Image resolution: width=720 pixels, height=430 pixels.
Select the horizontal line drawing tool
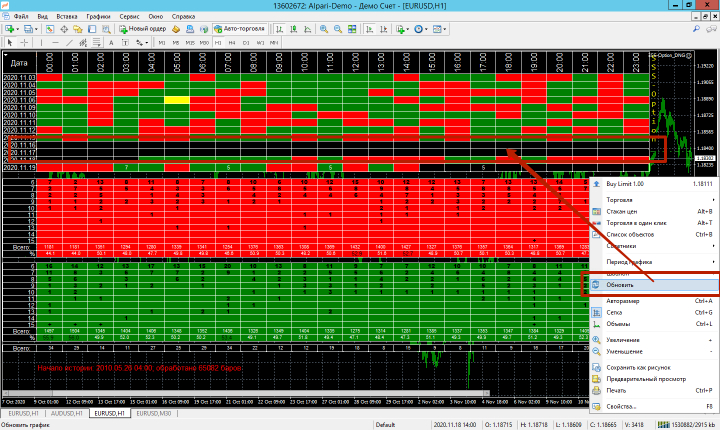click(54, 44)
